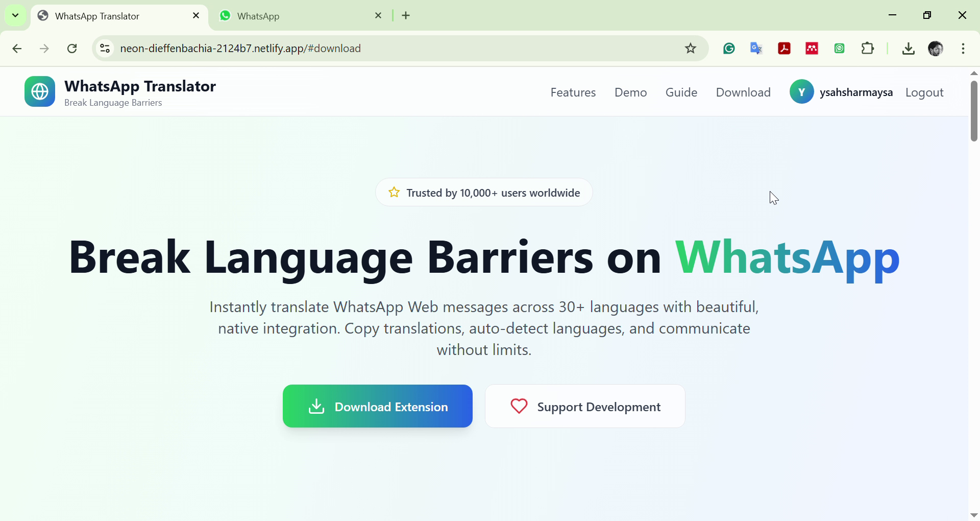This screenshot has width=980, height=521.
Task: Bookmark this page with star icon
Action: (x=691, y=49)
